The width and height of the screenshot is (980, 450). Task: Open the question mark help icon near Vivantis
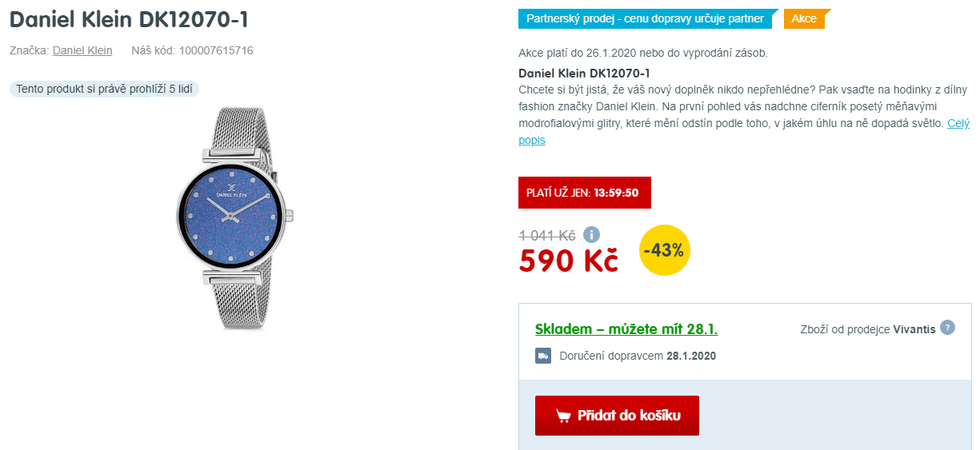947,328
